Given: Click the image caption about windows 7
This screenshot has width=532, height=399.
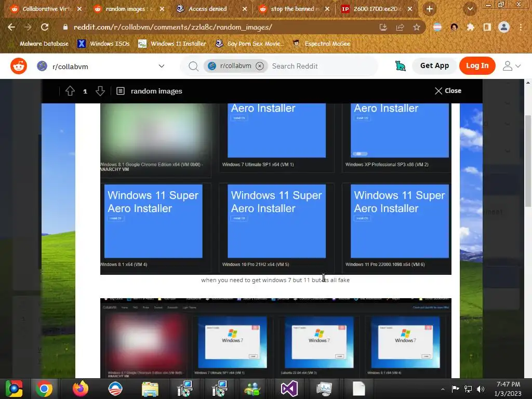Looking at the screenshot, I should tap(275, 280).
